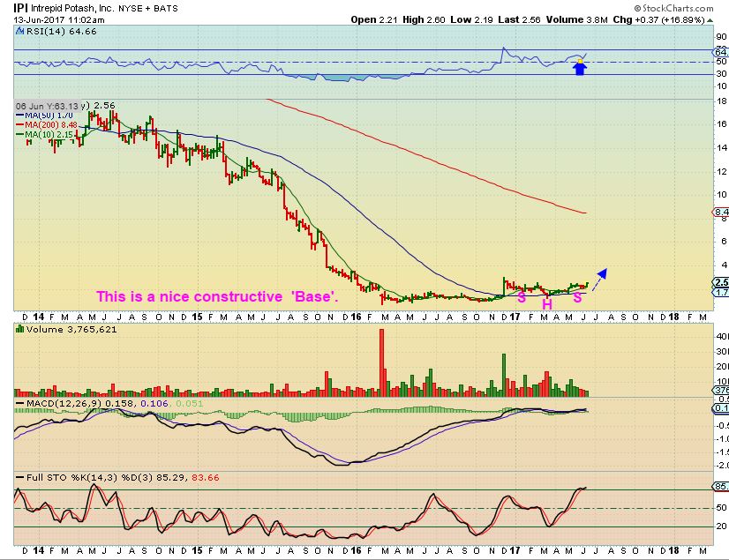This screenshot has height=560, width=729.
Task: Click the High 2.60 quote value
Action: [424, 19]
